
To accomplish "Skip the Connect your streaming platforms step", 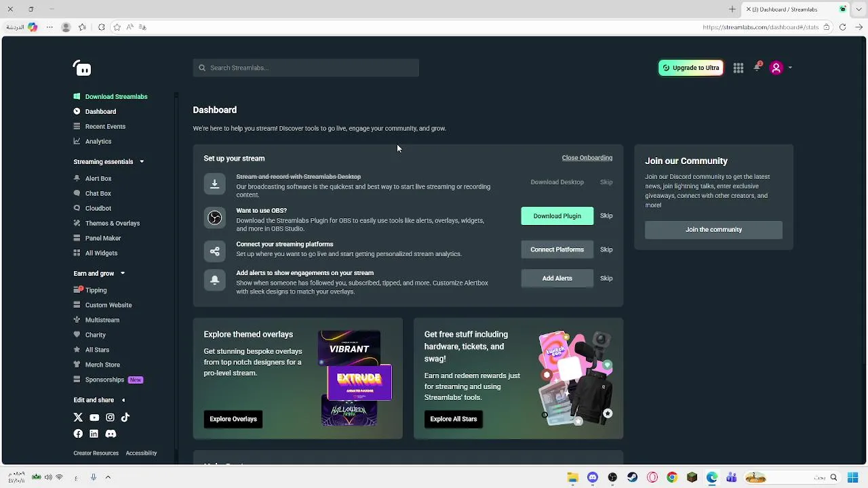I will (606, 249).
